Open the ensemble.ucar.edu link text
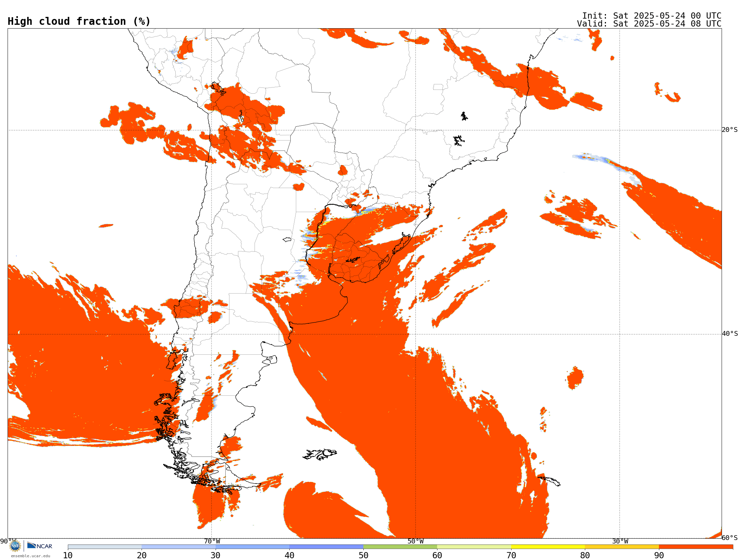 (x=30, y=556)
